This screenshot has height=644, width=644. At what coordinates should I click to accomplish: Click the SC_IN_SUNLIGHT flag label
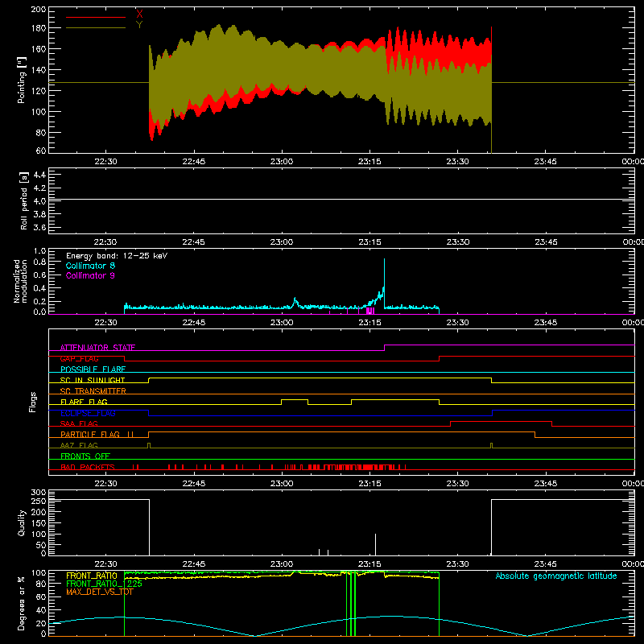tap(93, 380)
